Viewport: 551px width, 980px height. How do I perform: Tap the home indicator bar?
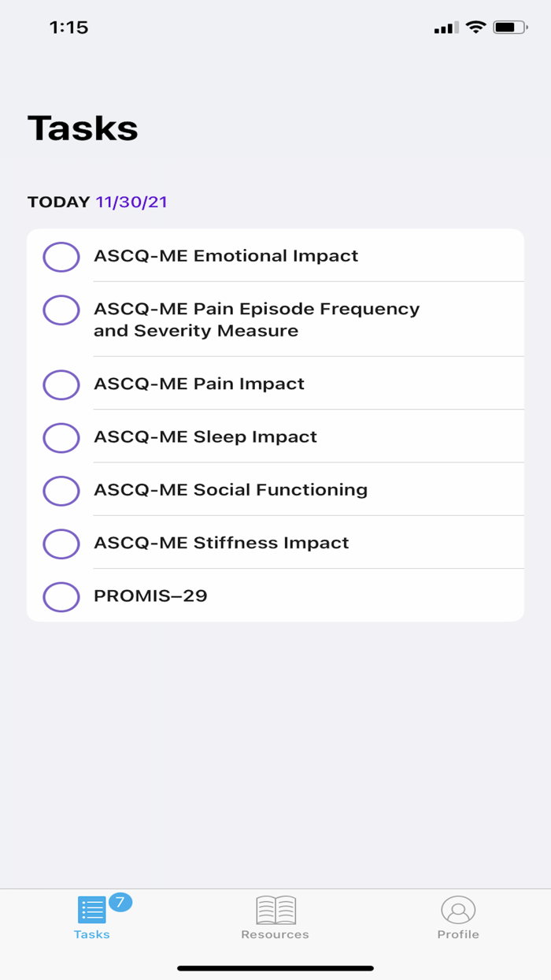coord(275,968)
